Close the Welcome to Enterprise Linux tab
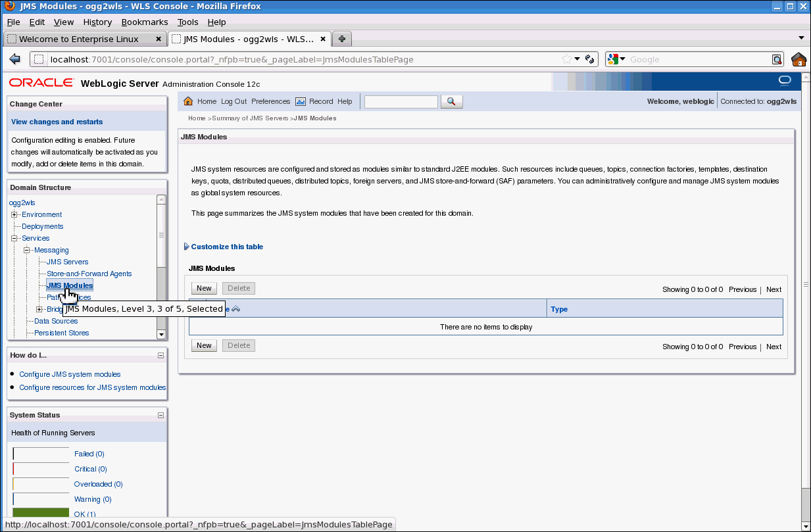Viewport: 811px width, 532px height. tap(159, 39)
